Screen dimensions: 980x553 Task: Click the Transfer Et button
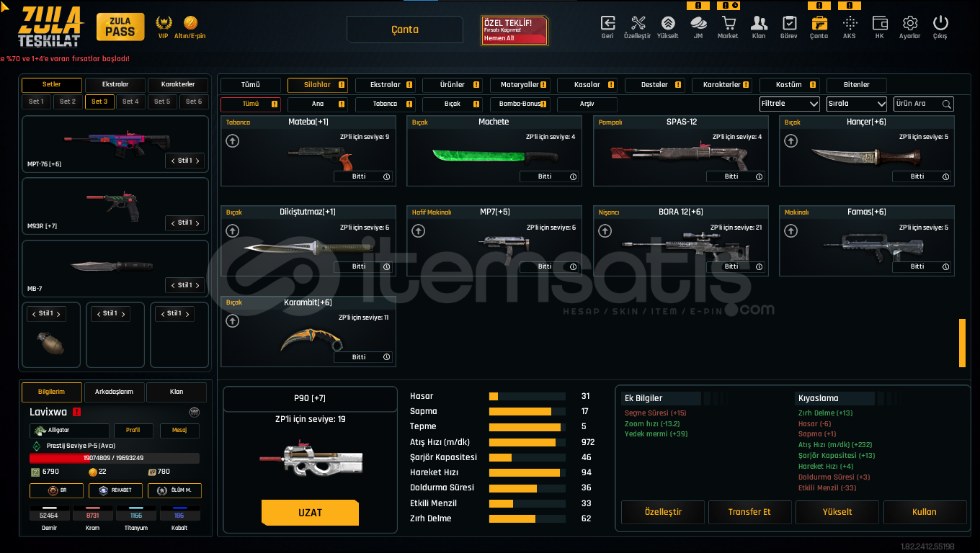pos(749,512)
